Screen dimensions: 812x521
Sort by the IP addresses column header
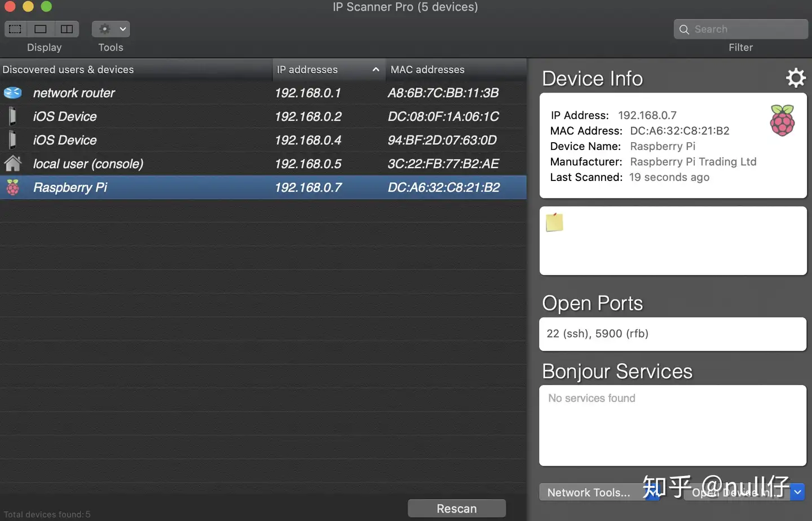tap(328, 69)
